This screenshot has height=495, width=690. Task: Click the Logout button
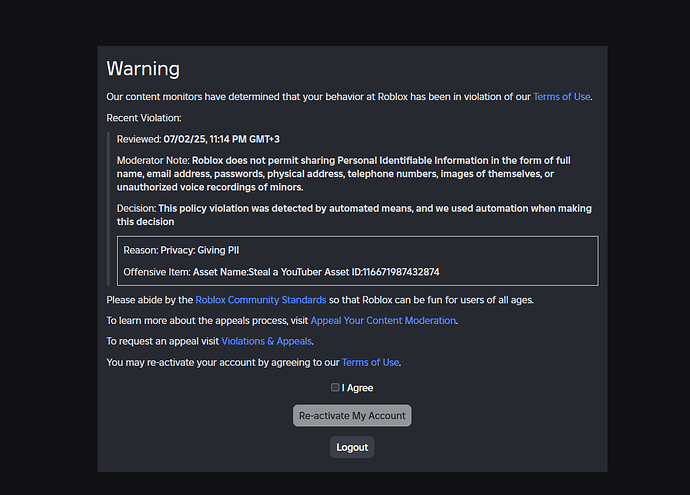[352, 447]
